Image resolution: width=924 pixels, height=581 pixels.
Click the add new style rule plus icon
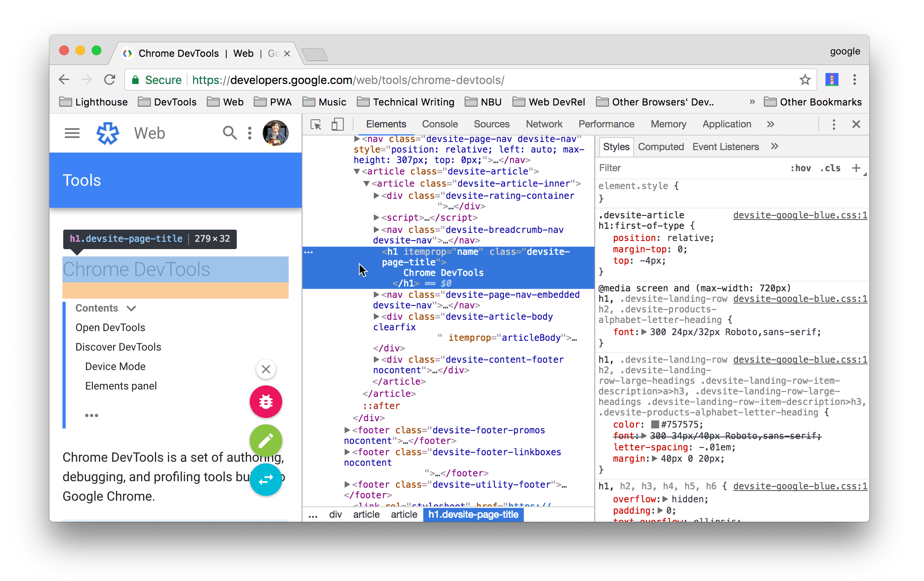[856, 169]
